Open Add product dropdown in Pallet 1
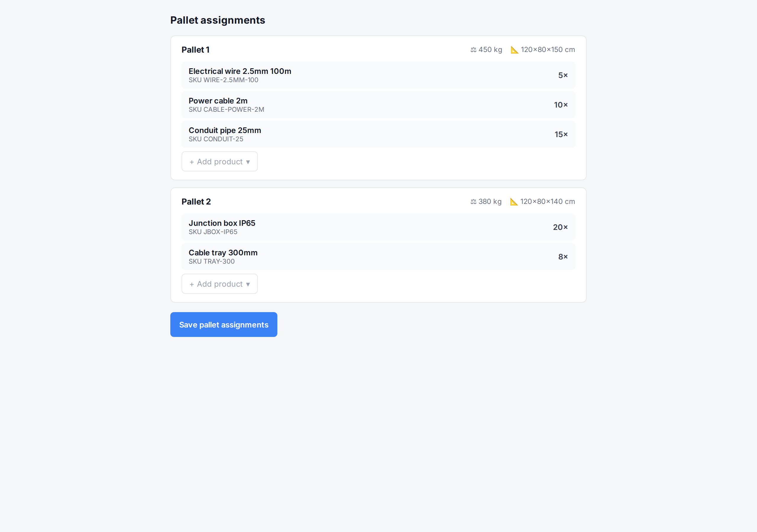This screenshot has width=757, height=532. tap(220, 161)
